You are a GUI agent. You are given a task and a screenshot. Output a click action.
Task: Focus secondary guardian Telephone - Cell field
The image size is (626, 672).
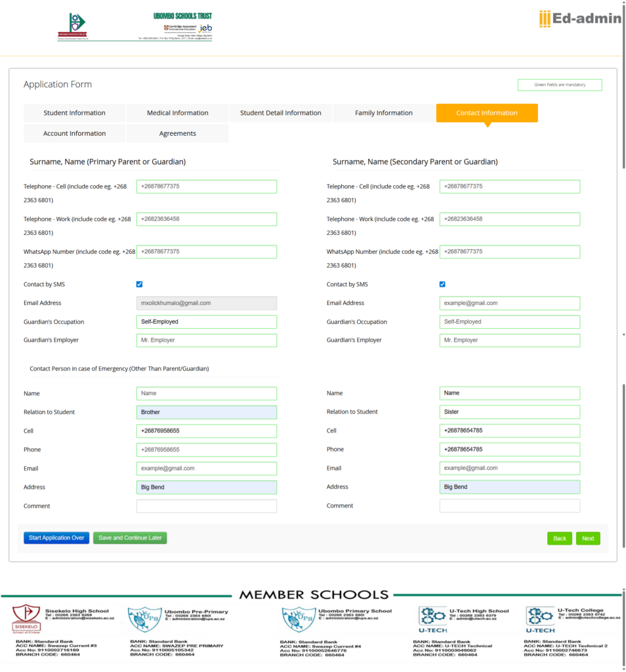pyautogui.click(x=509, y=186)
